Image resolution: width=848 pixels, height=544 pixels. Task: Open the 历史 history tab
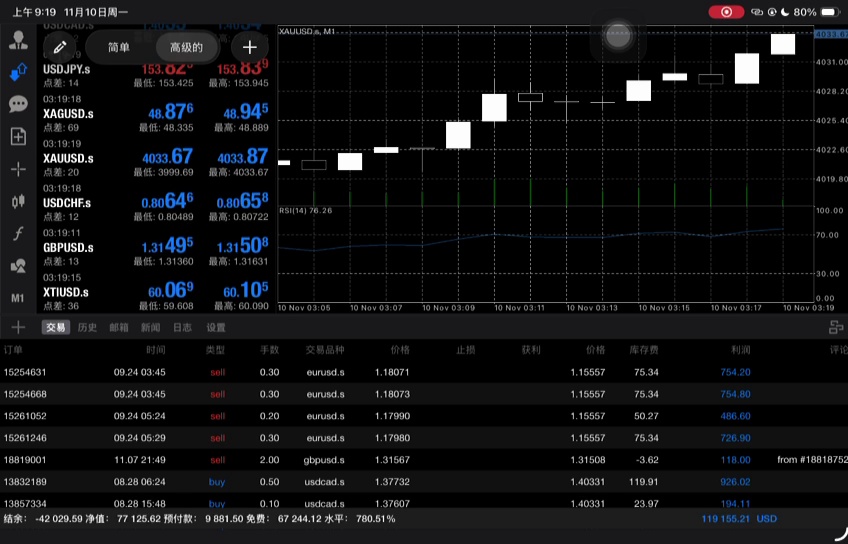coord(87,327)
